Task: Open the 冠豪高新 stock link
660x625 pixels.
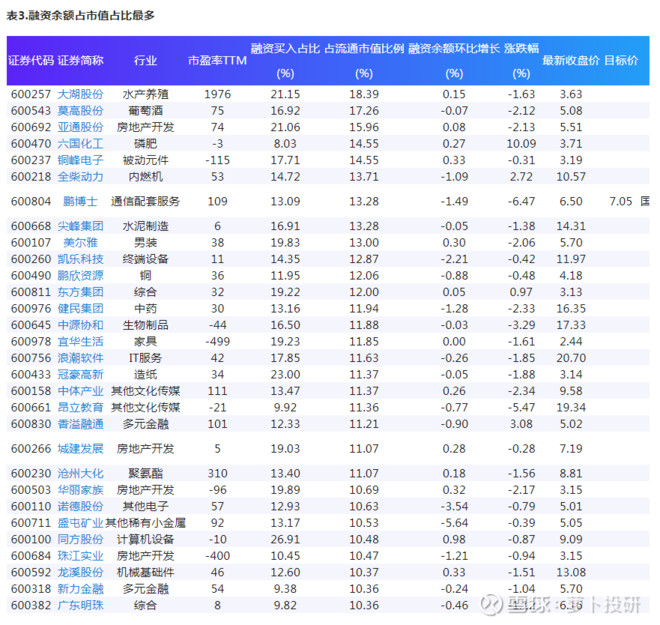Action: tap(80, 374)
